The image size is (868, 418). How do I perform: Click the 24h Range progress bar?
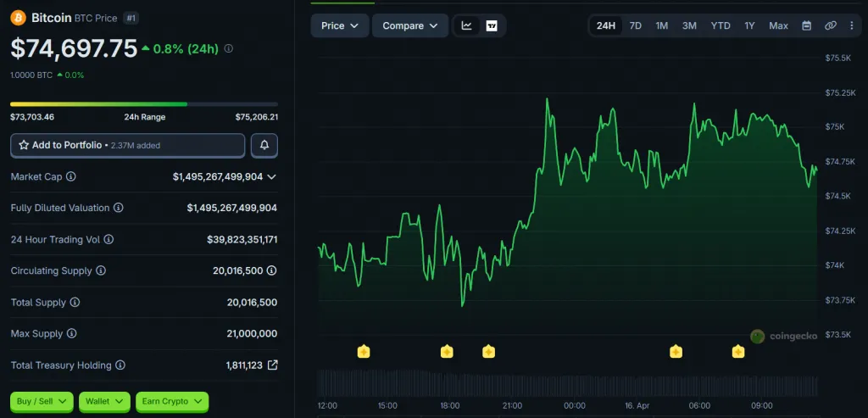pyautogui.click(x=144, y=104)
